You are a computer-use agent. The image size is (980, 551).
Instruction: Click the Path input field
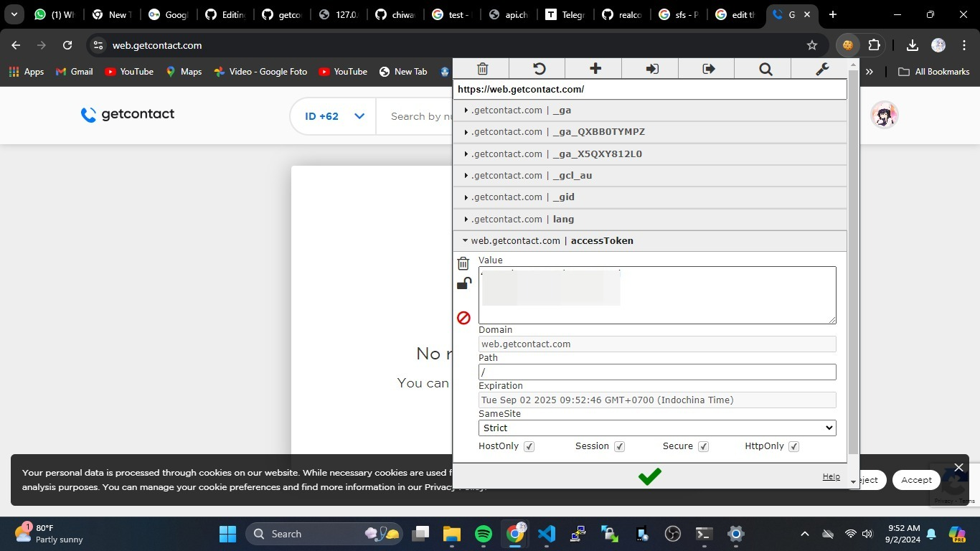657,372
